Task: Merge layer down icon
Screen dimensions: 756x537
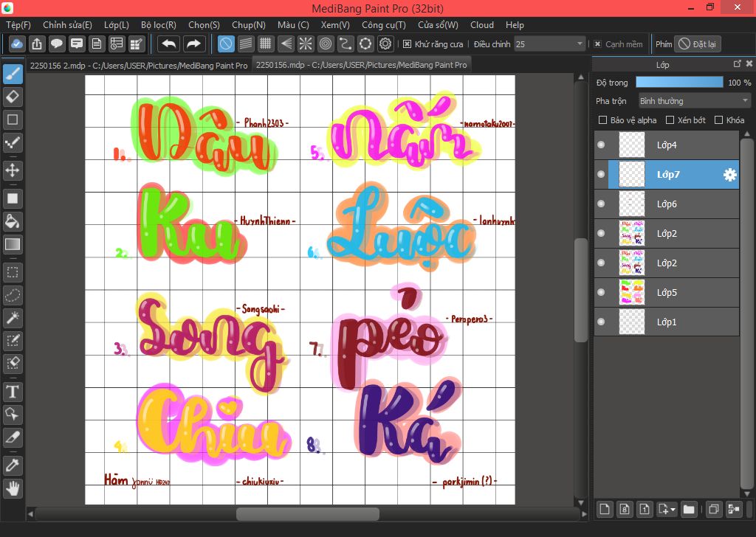Action: [733, 509]
